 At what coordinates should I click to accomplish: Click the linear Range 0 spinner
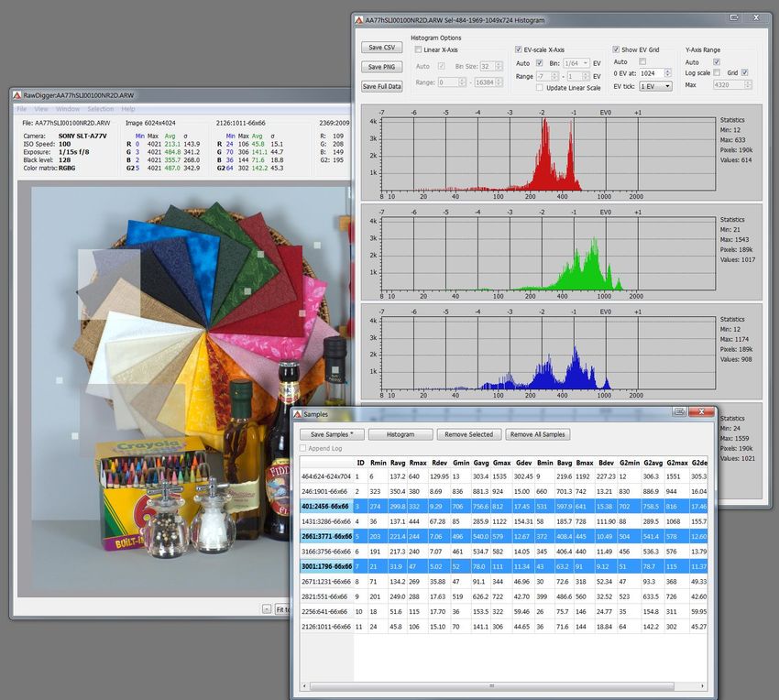coord(452,82)
